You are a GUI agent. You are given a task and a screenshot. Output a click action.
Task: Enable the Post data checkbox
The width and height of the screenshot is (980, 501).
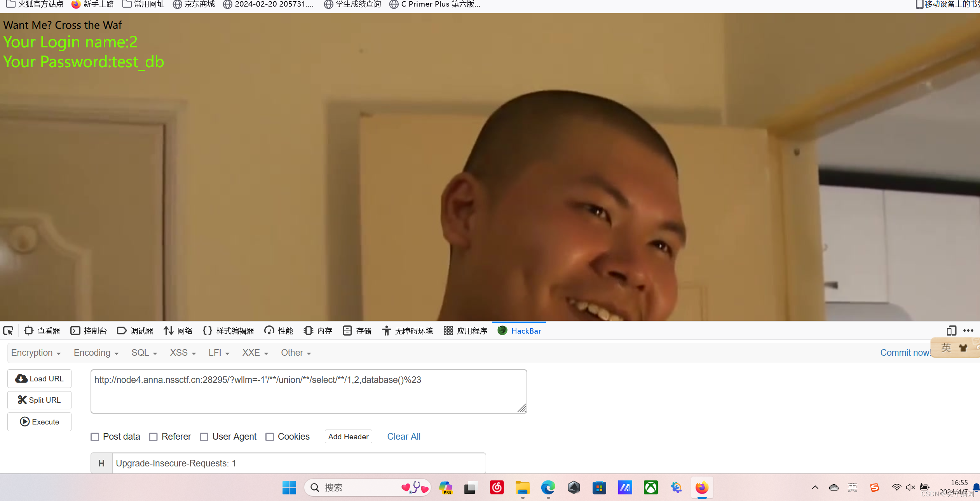tap(95, 437)
